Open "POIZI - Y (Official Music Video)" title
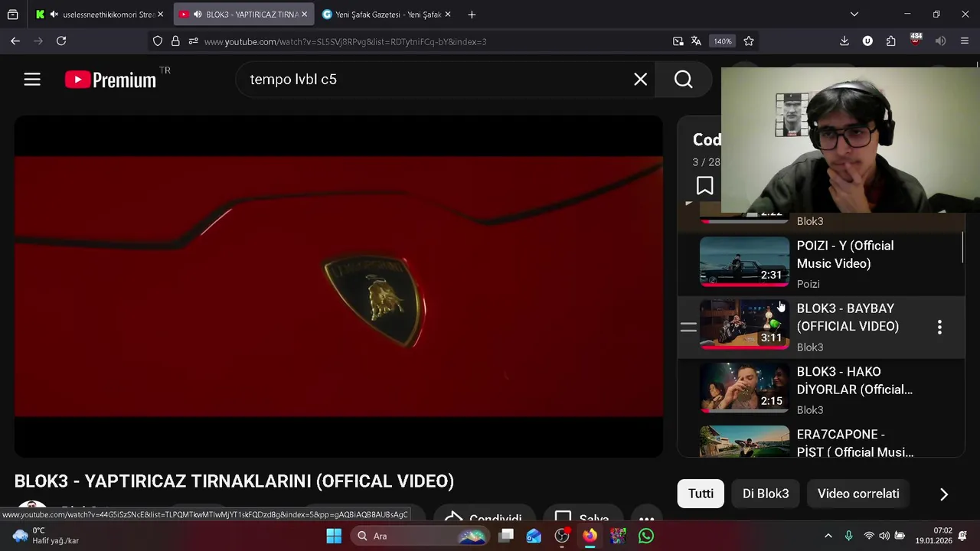980x551 pixels. (845, 255)
